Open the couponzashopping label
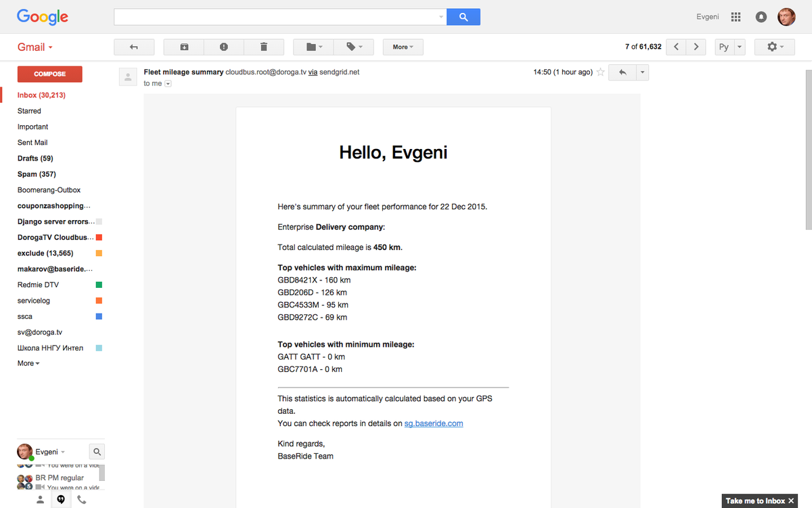The height and width of the screenshot is (508, 812). tap(53, 206)
